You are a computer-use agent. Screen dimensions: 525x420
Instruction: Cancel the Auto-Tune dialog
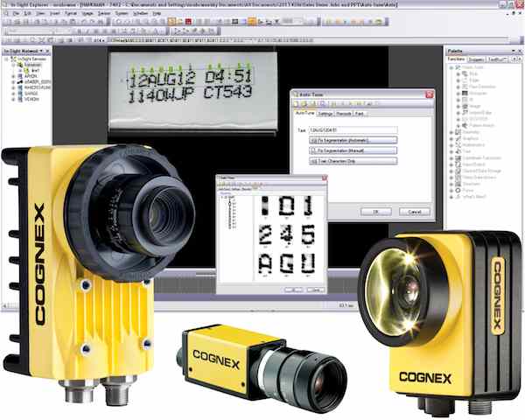[414, 212]
